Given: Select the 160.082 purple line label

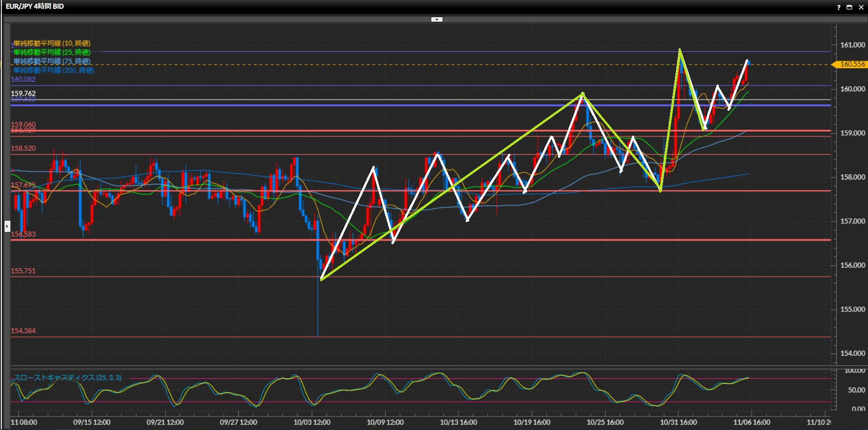Looking at the screenshot, I should point(23,80).
